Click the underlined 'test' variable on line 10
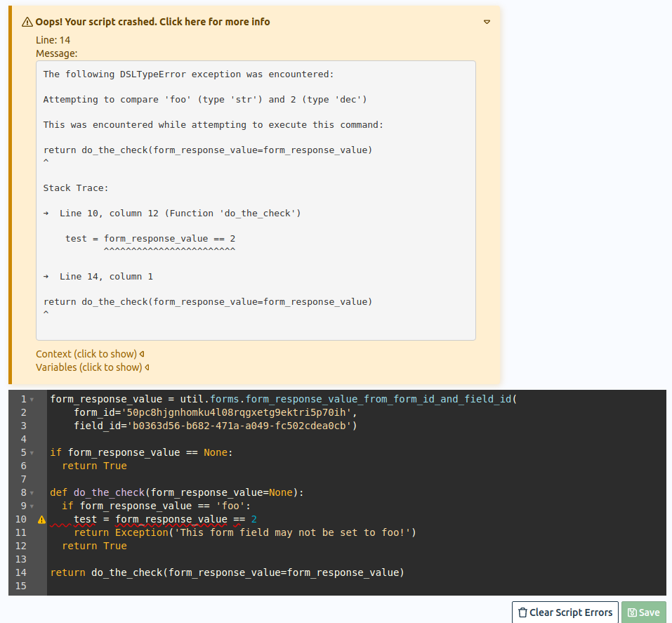The width and height of the screenshot is (672, 623). coord(85,520)
